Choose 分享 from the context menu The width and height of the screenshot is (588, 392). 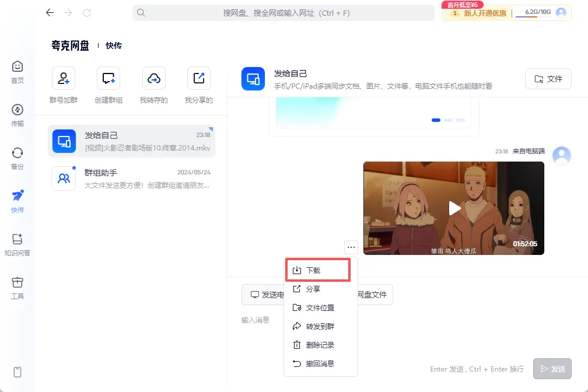point(321,289)
